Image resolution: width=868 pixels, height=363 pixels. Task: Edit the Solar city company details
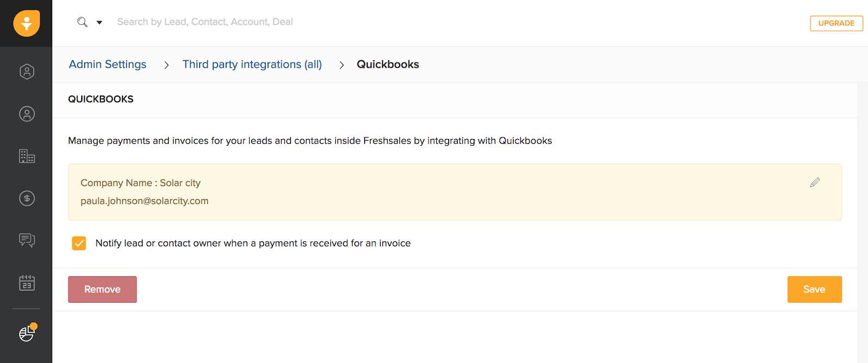coord(815,182)
